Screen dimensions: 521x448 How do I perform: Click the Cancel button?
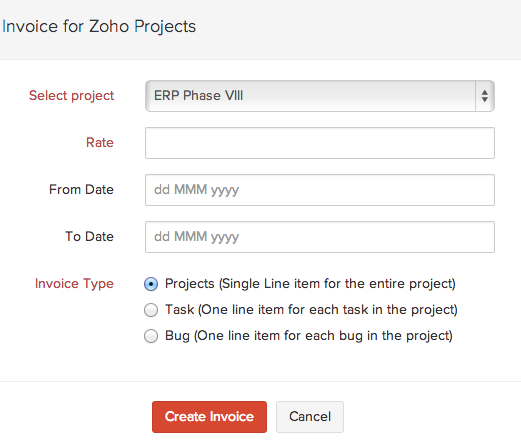pyautogui.click(x=310, y=417)
